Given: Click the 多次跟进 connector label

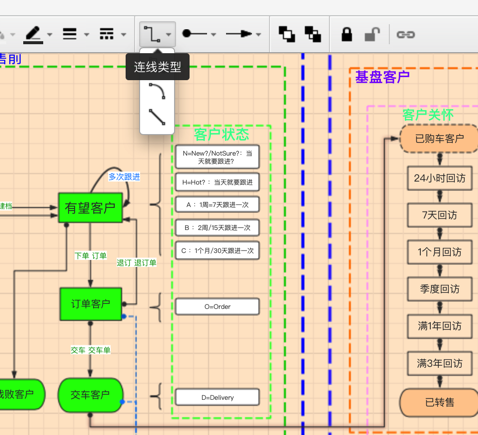Looking at the screenshot, I should point(124,177).
